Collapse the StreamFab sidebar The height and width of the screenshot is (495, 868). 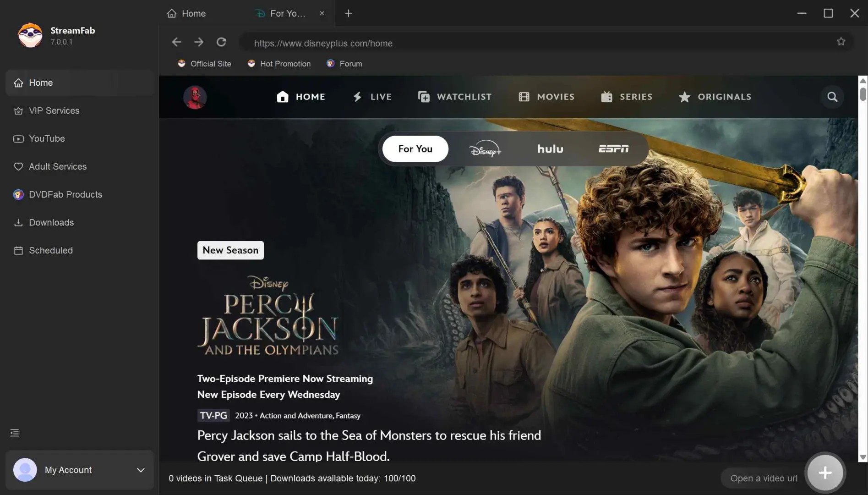(x=14, y=433)
